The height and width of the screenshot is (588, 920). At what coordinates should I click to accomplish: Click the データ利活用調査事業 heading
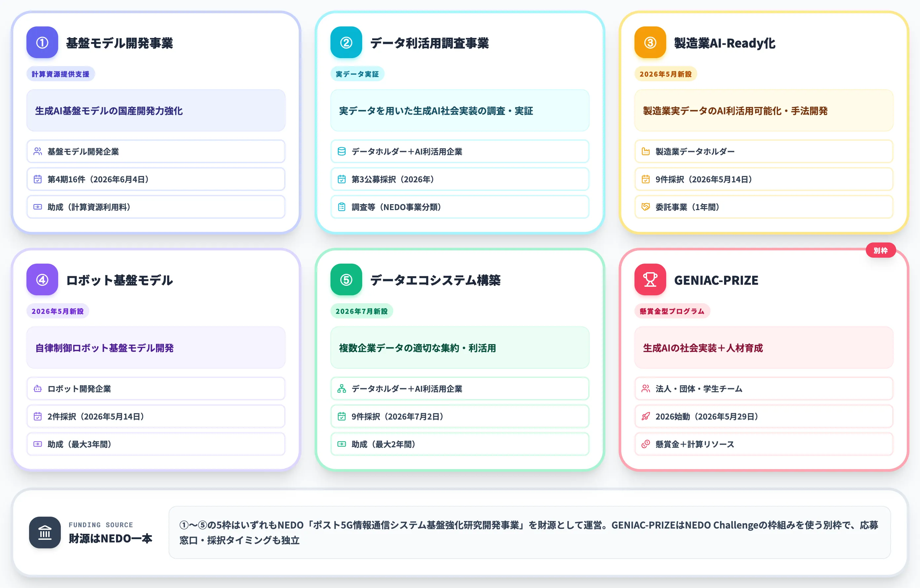(430, 43)
